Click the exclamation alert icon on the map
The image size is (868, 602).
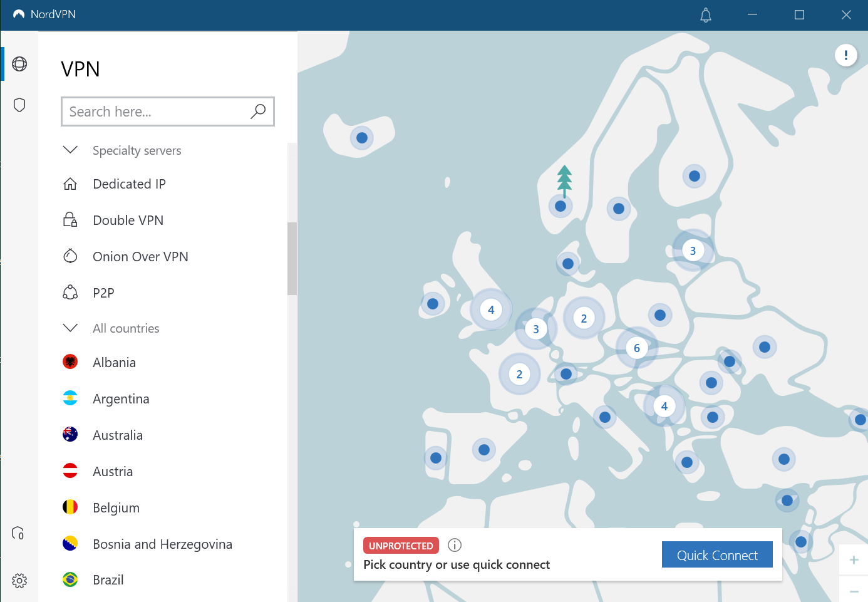(846, 55)
